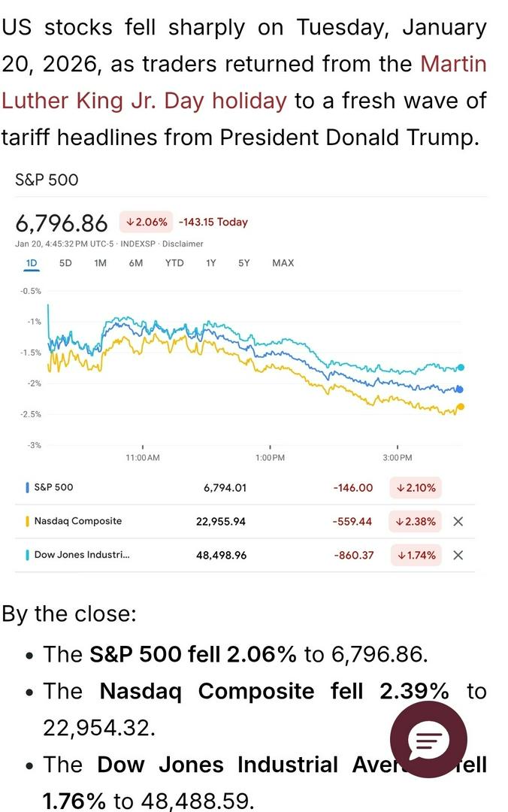Select the 1D chart range tab
Image resolution: width=508 pixels, height=812 pixels.
click(32, 263)
